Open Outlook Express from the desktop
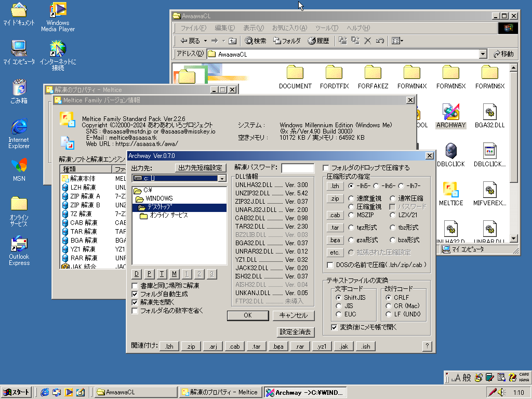 click(19, 243)
